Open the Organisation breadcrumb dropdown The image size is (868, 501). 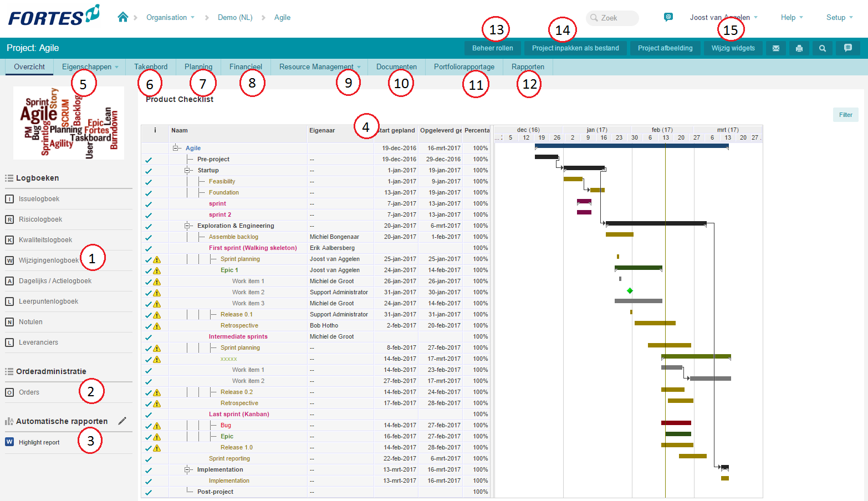pyautogui.click(x=171, y=17)
